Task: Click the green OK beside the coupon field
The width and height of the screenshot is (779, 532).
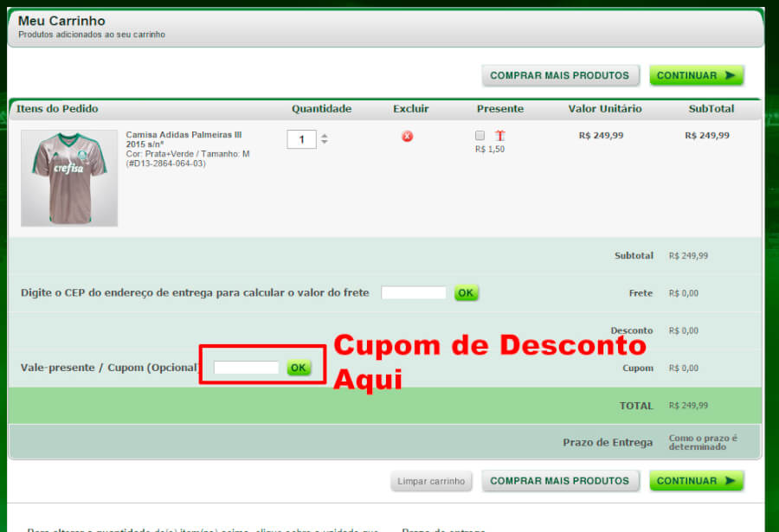Action: [x=299, y=367]
